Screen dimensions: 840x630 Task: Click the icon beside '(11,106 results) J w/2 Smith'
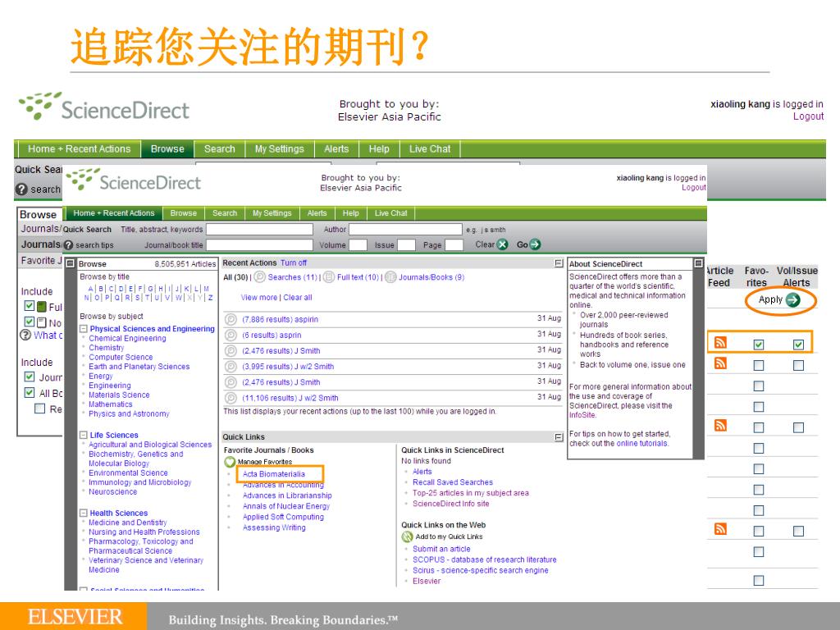pos(231,398)
